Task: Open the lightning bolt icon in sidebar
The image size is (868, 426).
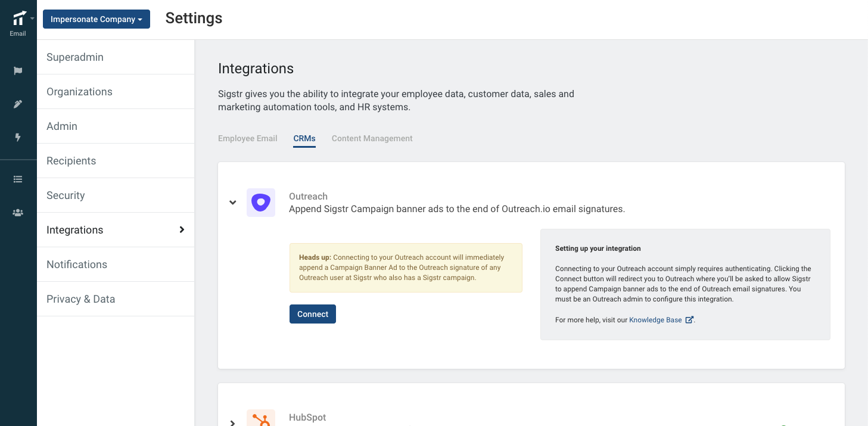Action: [18, 138]
